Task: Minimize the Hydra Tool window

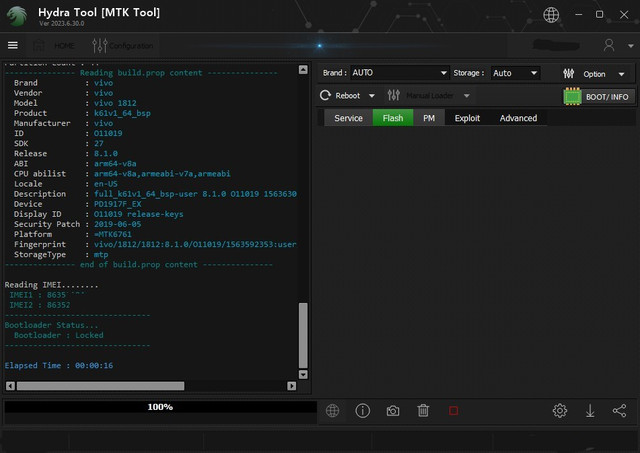Action: click(578, 14)
